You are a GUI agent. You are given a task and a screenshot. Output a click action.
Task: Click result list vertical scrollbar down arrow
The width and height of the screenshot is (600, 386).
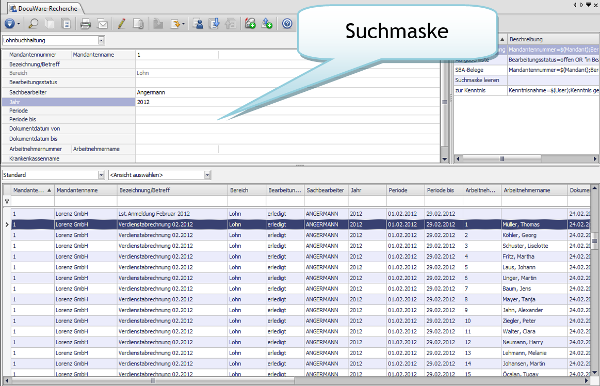[594, 372]
